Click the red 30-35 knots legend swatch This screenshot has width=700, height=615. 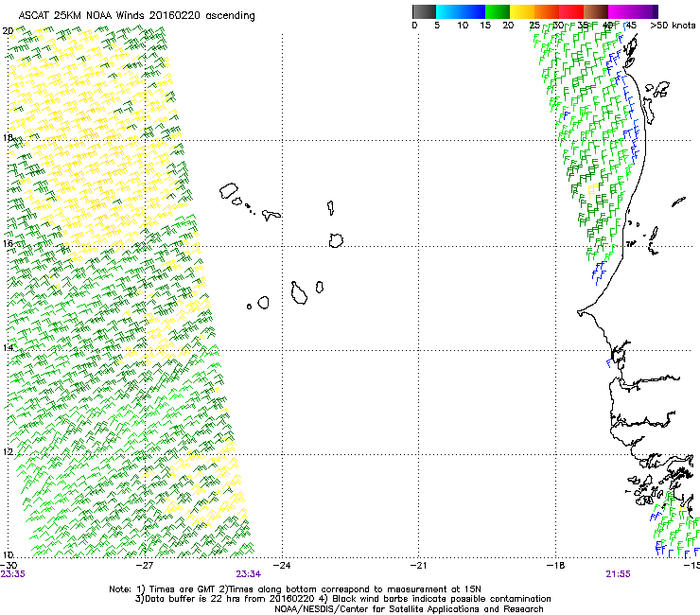pos(571,11)
